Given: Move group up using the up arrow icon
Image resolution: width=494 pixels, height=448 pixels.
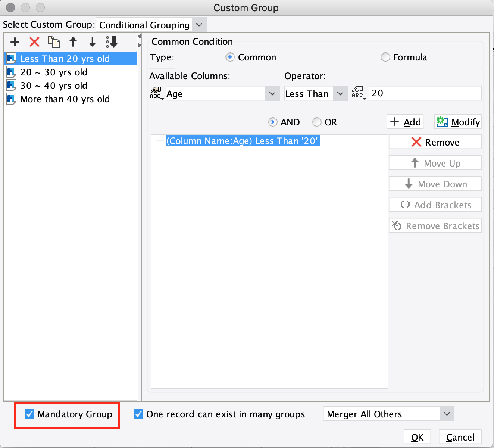Looking at the screenshot, I should pos(73,42).
